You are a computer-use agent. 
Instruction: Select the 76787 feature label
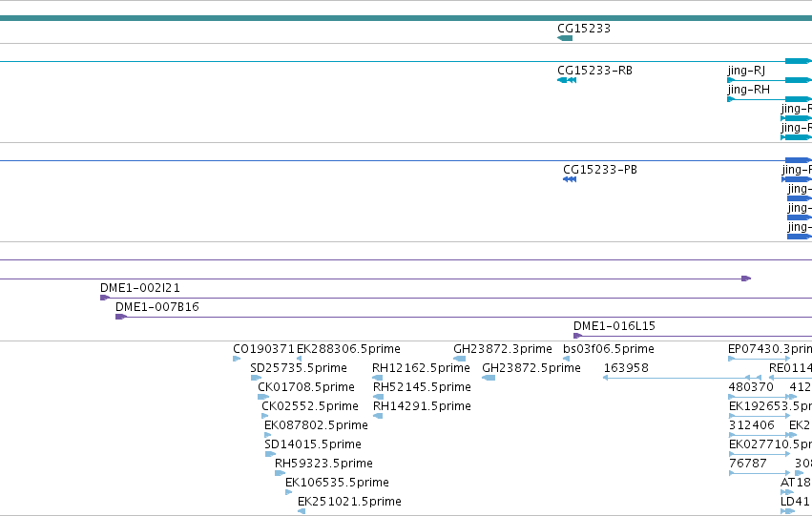click(748, 464)
